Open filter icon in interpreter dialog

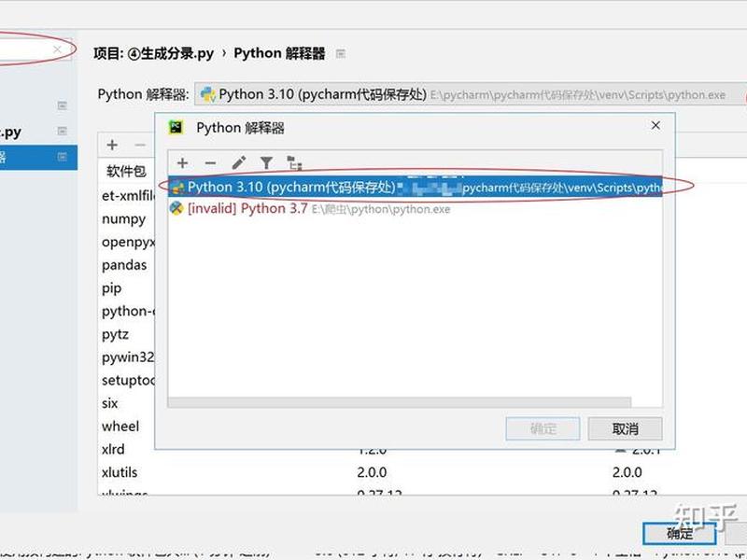point(266,163)
